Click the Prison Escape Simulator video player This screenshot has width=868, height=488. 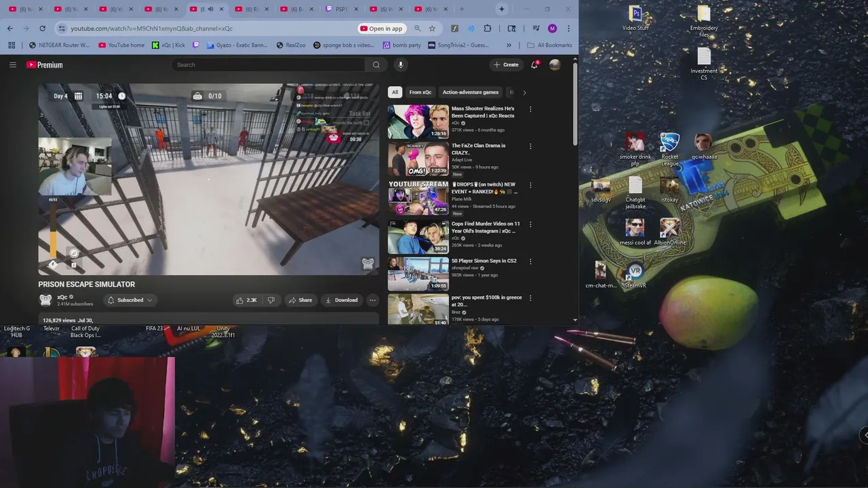tap(208, 179)
